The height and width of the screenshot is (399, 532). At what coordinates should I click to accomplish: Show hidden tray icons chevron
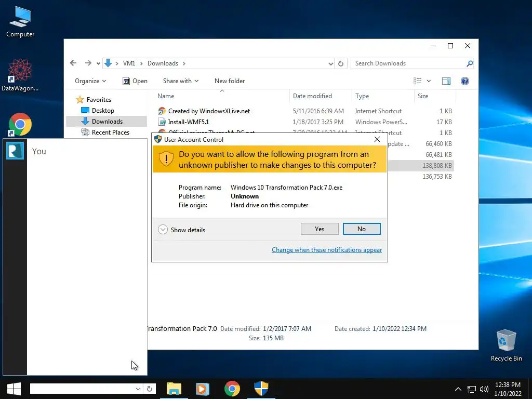458,389
